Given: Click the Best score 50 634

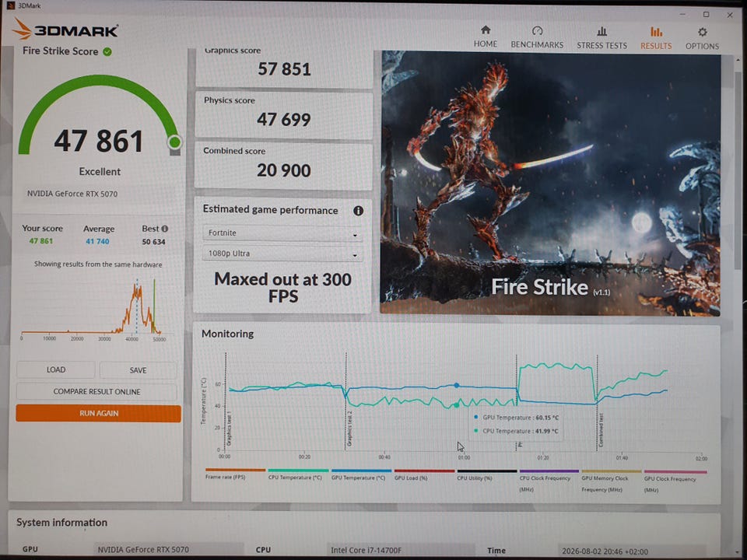Looking at the screenshot, I should [x=153, y=242].
